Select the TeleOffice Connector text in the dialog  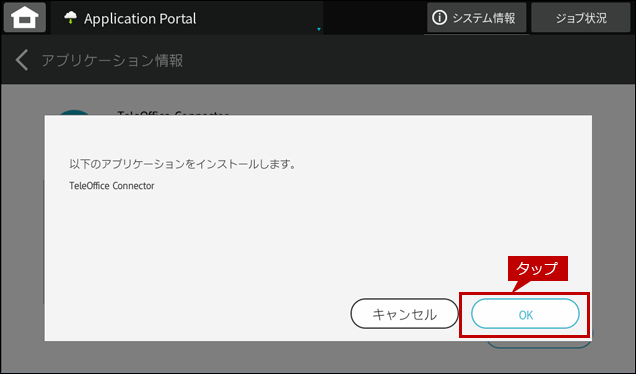(112, 186)
